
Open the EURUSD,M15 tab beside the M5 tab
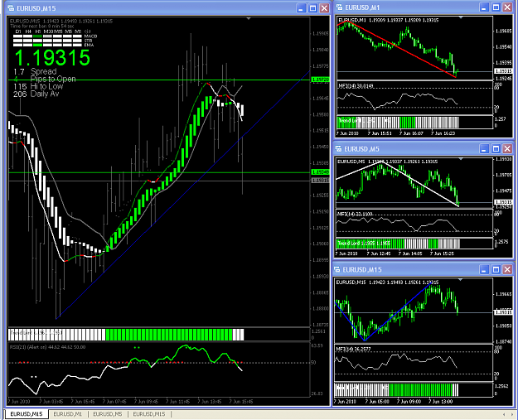149,413
